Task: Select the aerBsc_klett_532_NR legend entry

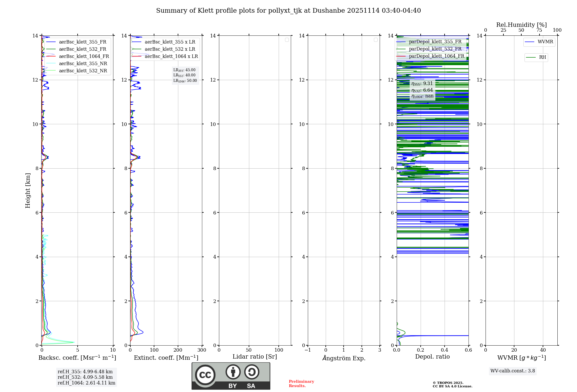Action: [x=83, y=71]
